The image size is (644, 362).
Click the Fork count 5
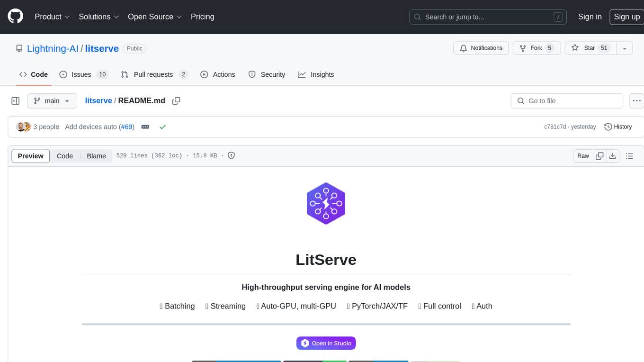tap(549, 48)
